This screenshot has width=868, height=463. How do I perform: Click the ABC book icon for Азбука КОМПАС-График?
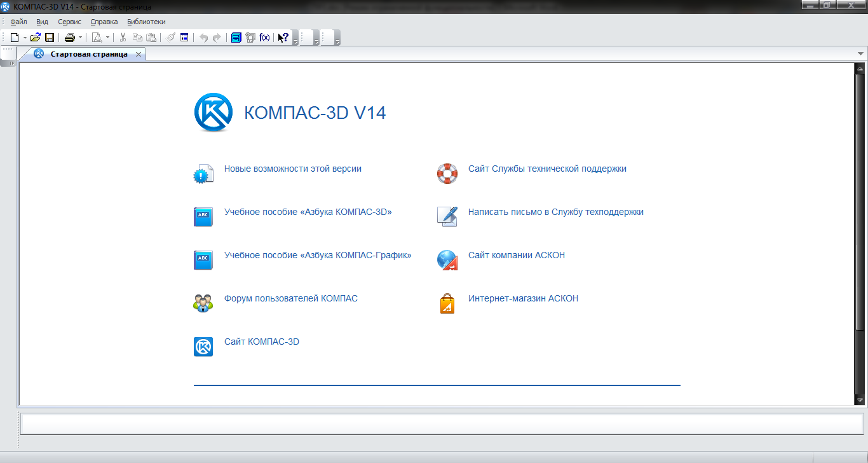[x=203, y=260]
